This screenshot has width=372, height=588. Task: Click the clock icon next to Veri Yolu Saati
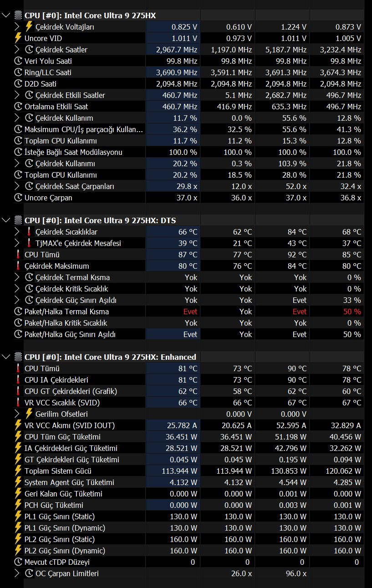tap(18, 61)
